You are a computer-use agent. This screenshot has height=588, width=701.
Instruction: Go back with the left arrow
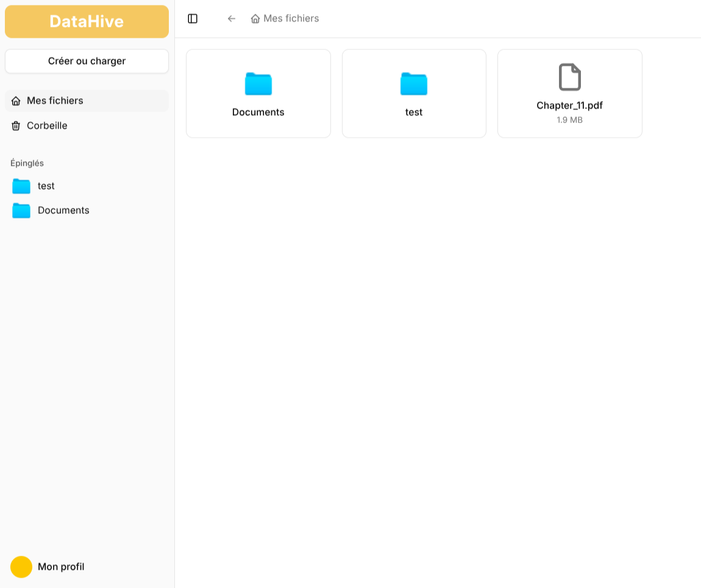coord(231,19)
